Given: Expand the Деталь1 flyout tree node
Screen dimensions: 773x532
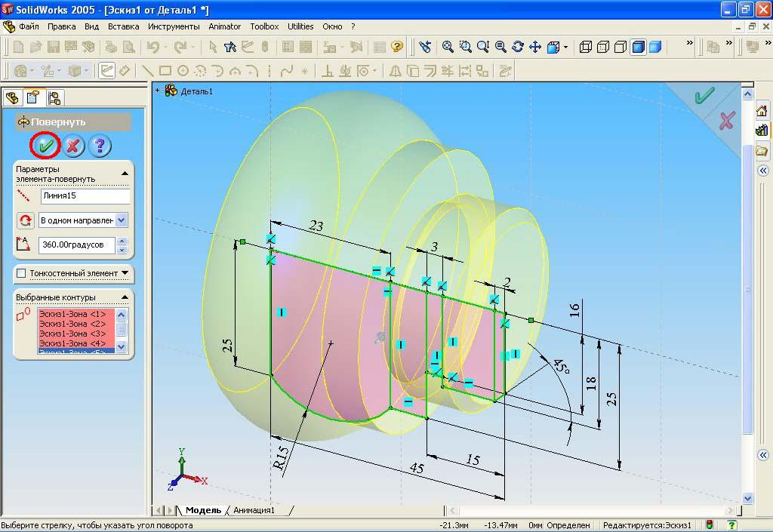Looking at the screenshot, I should coord(157,91).
